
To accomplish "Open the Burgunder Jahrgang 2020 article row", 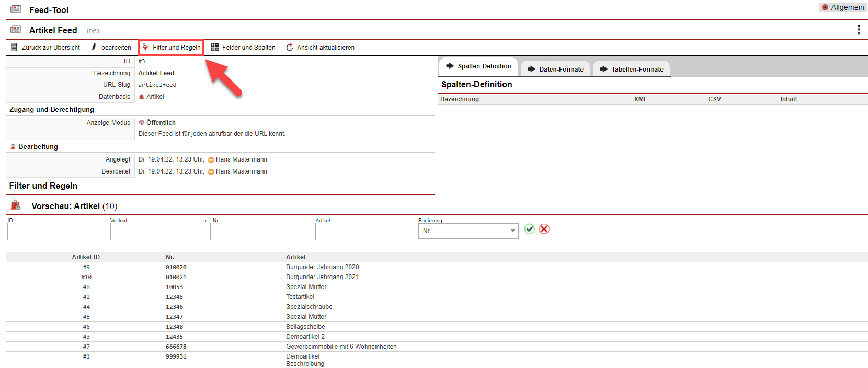I will [322, 267].
